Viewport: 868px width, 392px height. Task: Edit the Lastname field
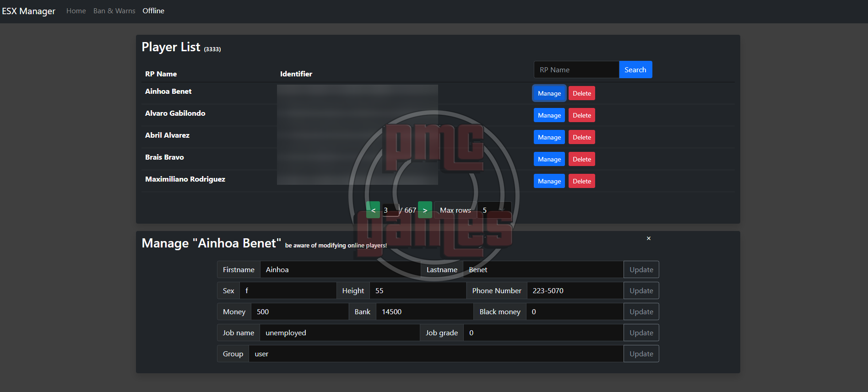(543, 269)
